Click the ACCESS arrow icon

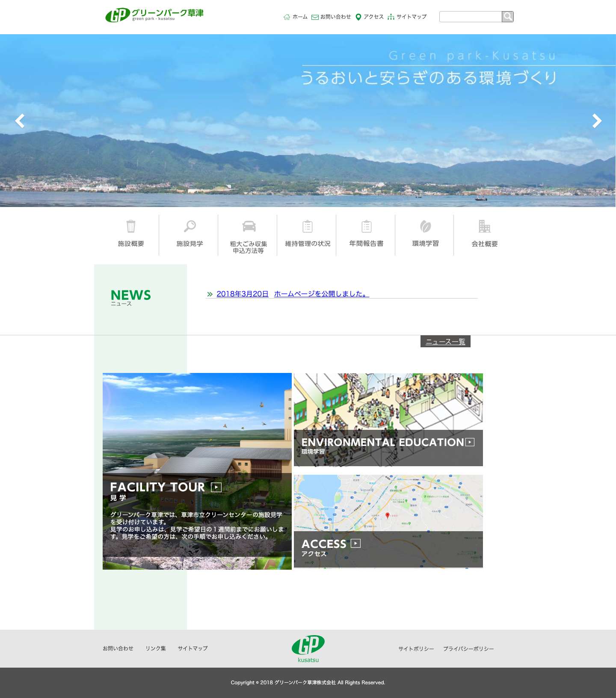(356, 544)
